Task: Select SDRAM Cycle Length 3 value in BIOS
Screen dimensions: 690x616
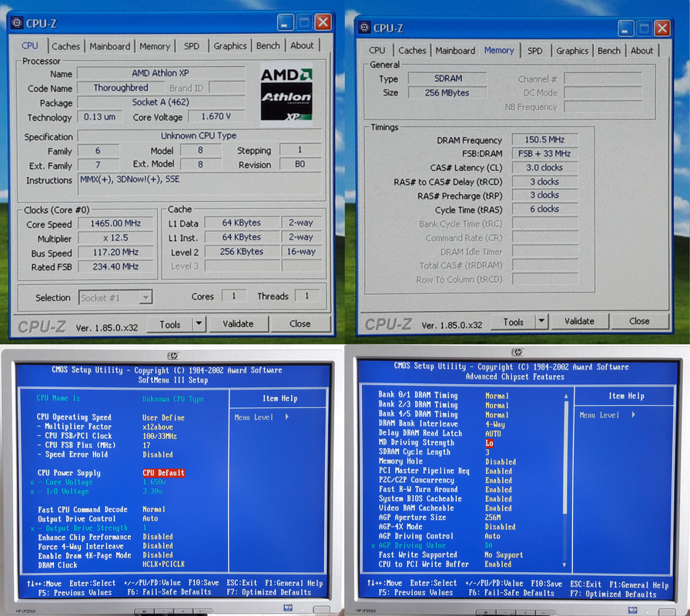Action: click(487, 452)
